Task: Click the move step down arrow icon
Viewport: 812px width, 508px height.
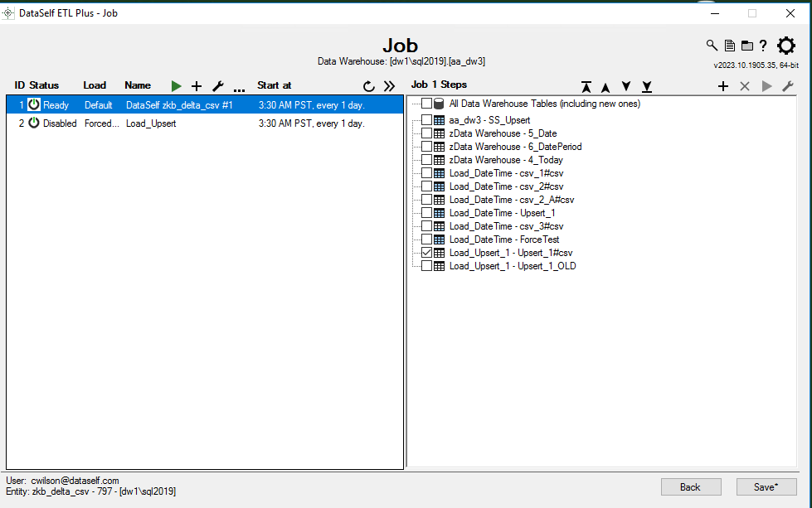Action: (x=626, y=86)
